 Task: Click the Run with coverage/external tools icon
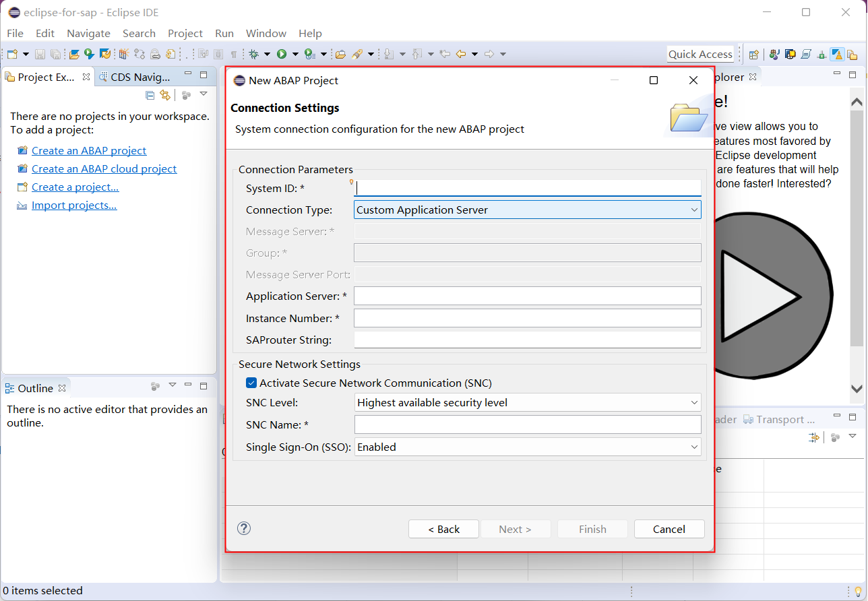coord(309,54)
